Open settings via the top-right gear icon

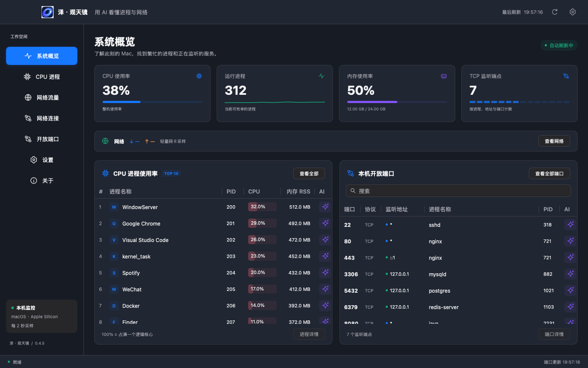pyautogui.click(x=572, y=12)
